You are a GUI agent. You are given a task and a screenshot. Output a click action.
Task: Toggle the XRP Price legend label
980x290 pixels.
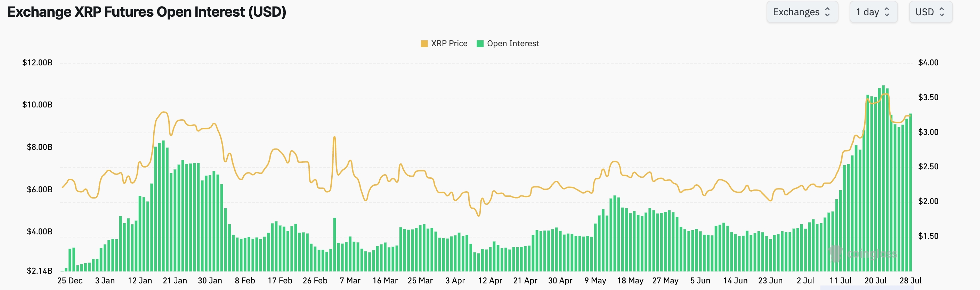click(x=449, y=44)
